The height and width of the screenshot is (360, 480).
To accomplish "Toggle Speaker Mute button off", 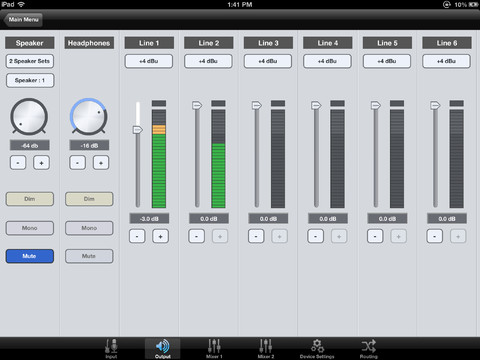I will [x=30, y=256].
